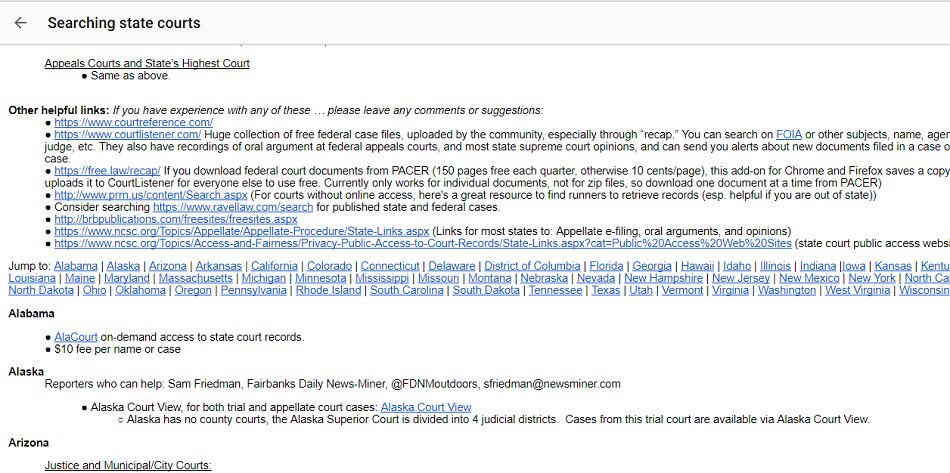Viewport: 950px width, 473px height.
Task: Jump to California
Action: coord(274,266)
